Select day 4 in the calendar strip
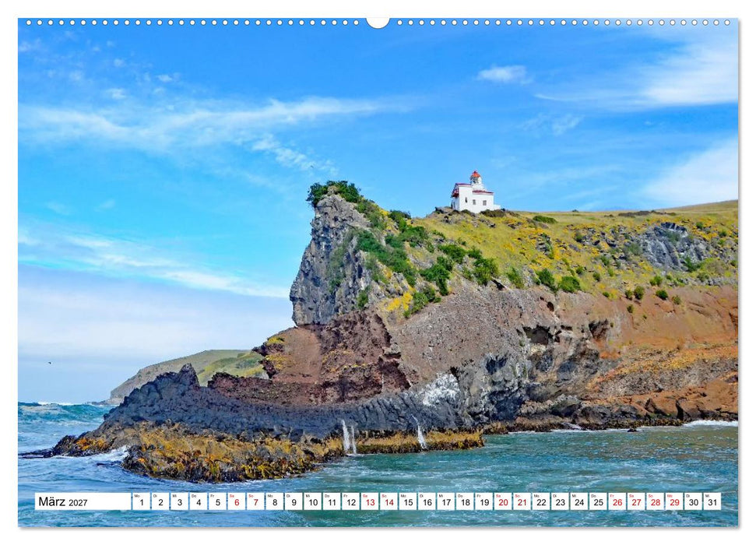 pos(199,501)
